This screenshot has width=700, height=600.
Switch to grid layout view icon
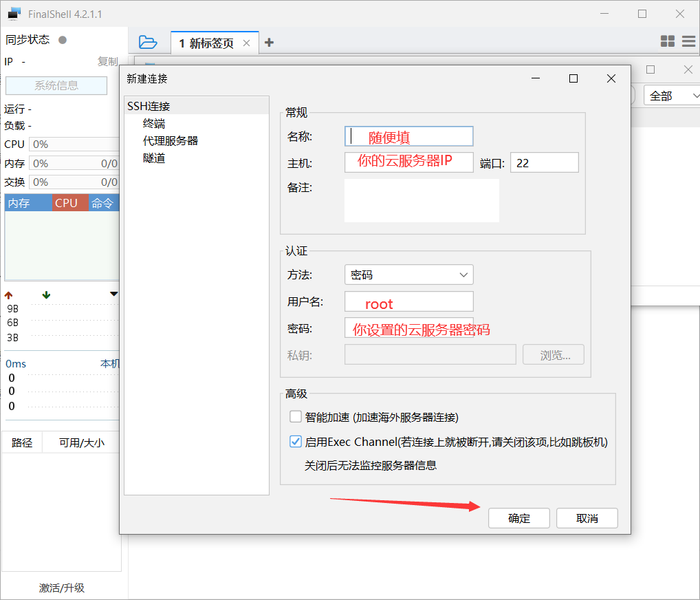click(x=668, y=41)
